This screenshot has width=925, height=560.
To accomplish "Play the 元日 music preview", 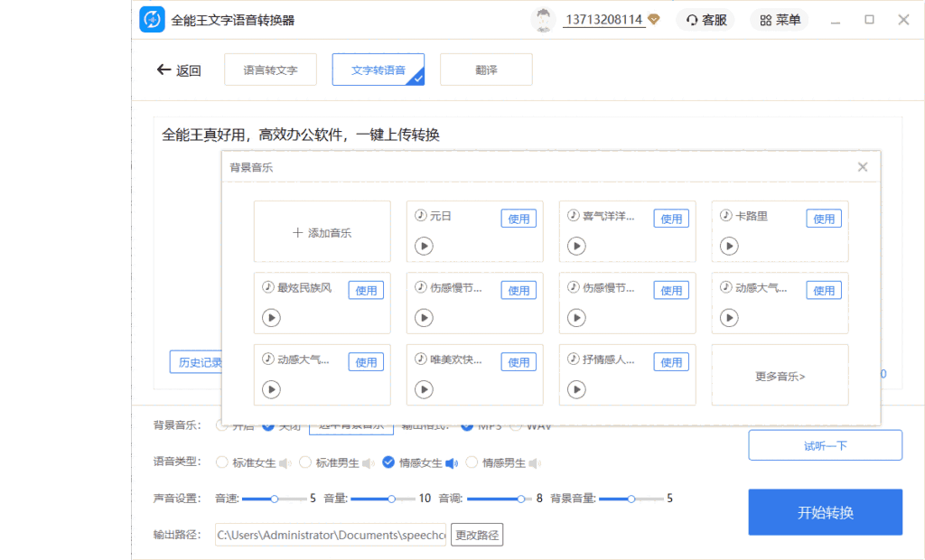I will [425, 246].
